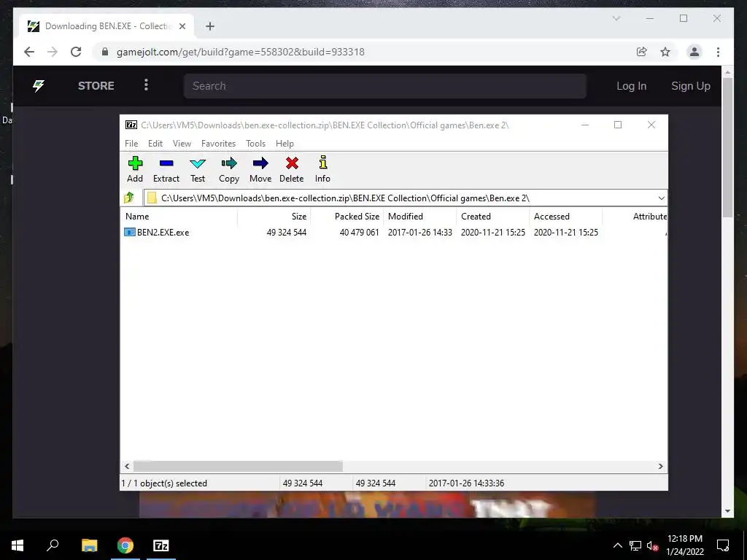Open Chrome three-dot menu

[x=718, y=52]
